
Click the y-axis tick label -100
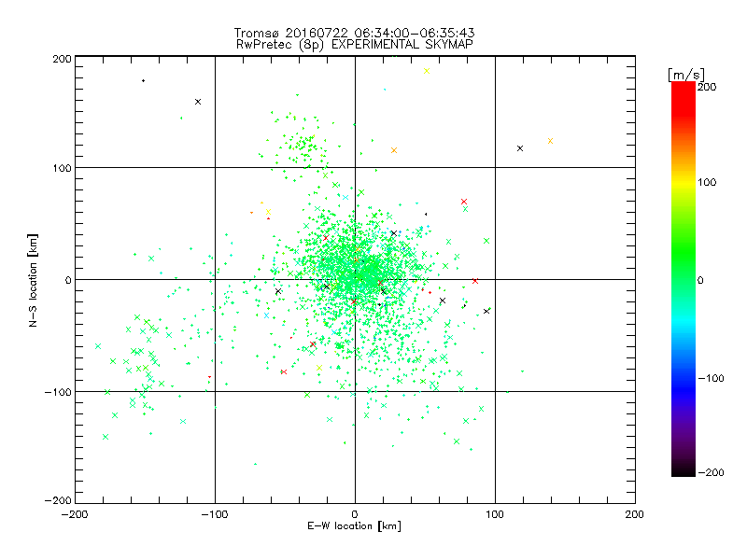point(58,392)
